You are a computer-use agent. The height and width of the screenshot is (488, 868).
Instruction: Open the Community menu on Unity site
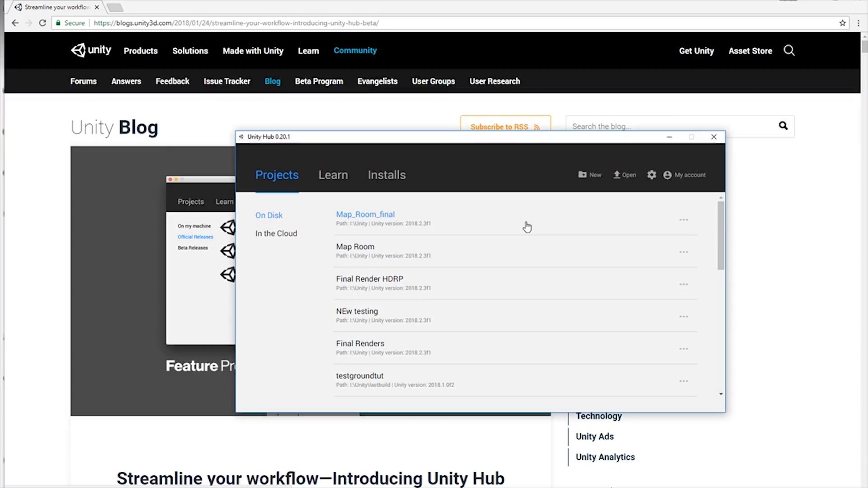(355, 51)
